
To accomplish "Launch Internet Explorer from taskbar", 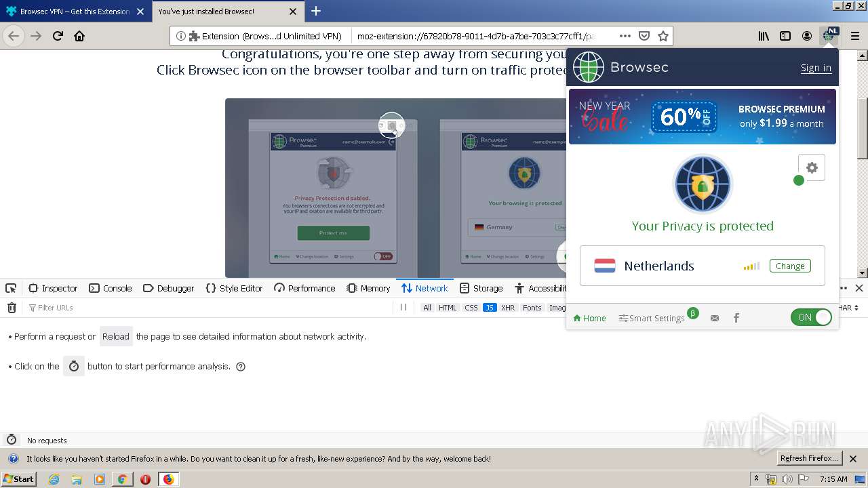I will (x=54, y=479).
